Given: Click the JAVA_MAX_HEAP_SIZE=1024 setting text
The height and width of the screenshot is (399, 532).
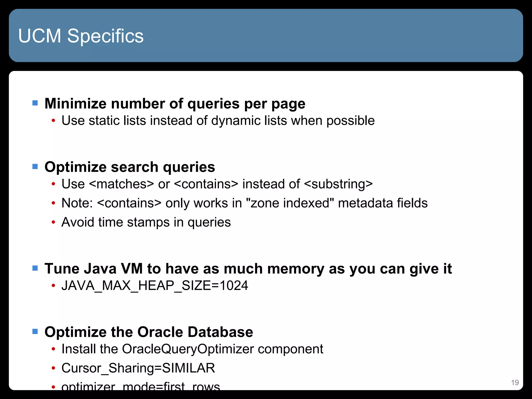Looking at the screenshot, I should point(155,285).
